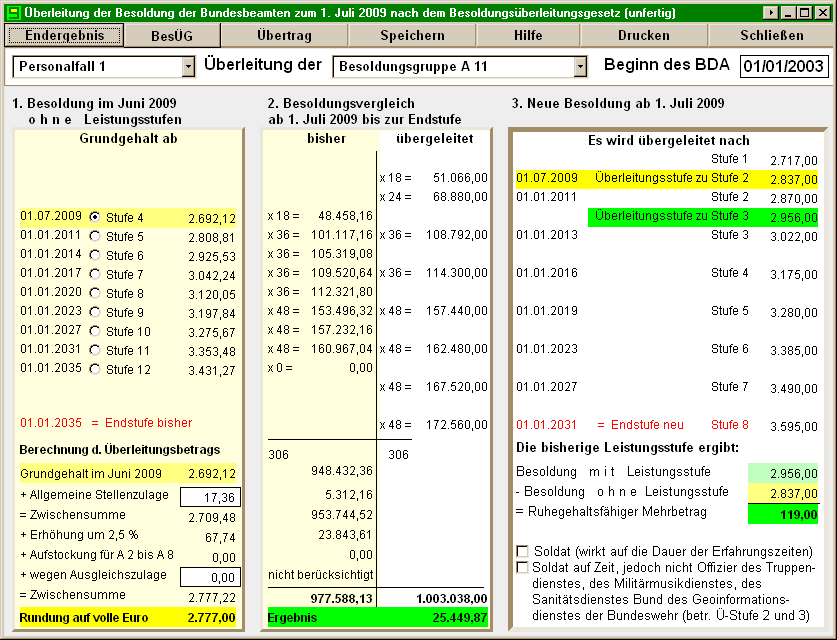This screenshot has height=640, width=837.
Task: Enable the Soldat (Erfahrungszeiten) checkbox
Action: 523,551
